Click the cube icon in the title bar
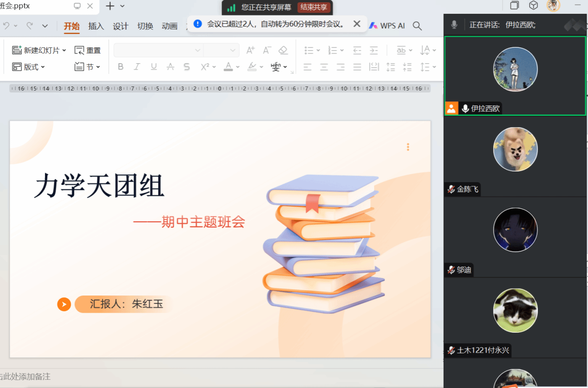Image resolution: width=588 pixels, height=388 pixels. (x=534, y=6)
